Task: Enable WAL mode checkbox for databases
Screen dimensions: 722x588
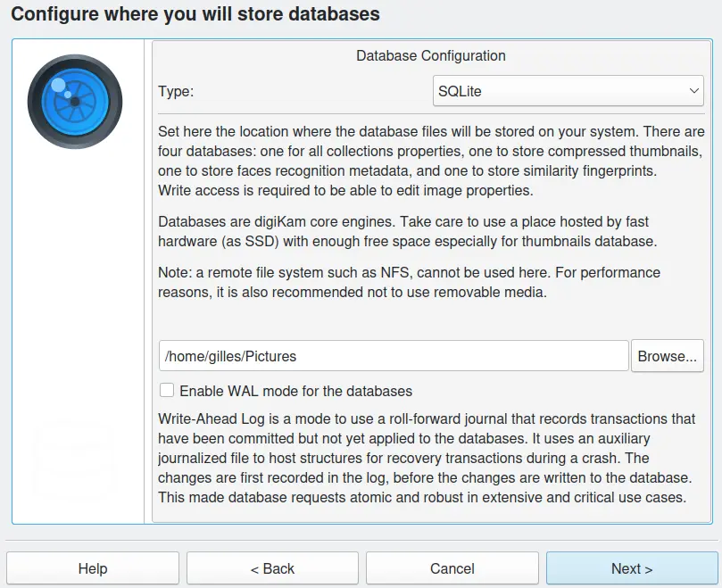Action: [x=166, y=390]
